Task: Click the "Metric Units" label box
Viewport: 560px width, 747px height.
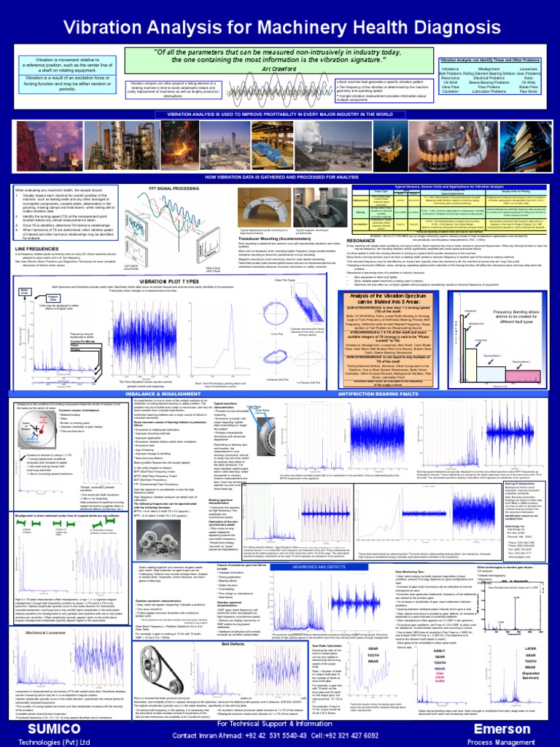Action: click(x=24, y=292)
